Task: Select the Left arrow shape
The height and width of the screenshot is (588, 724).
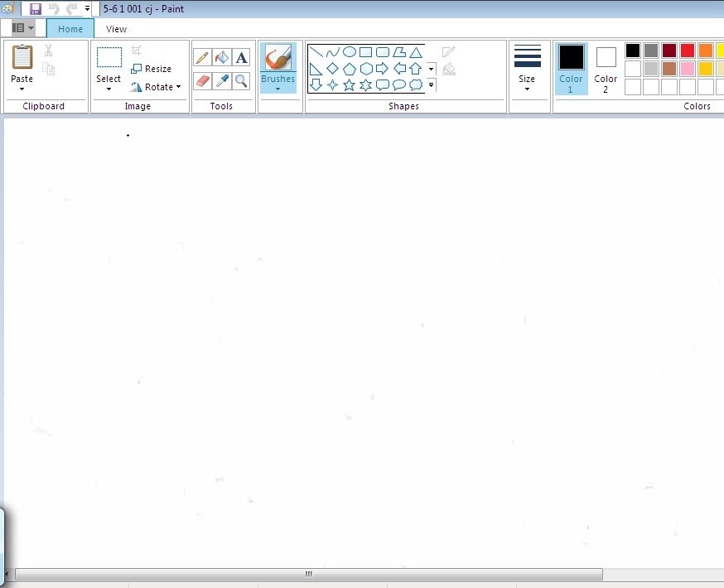Action: 399,69
